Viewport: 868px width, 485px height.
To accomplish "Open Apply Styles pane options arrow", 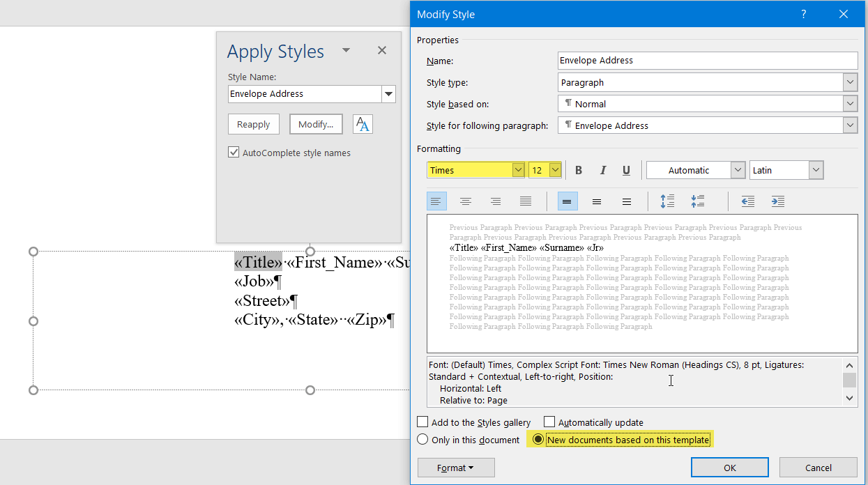I will [346, 50].
